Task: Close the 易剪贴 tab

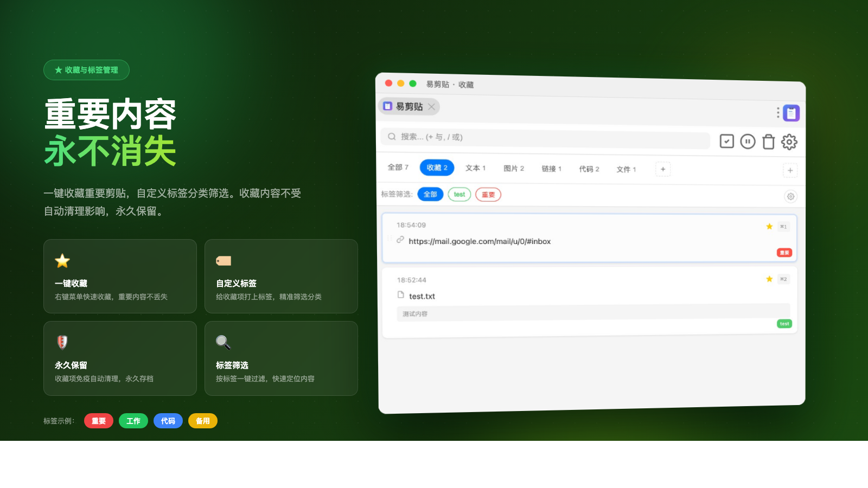Action: point(431,107)
